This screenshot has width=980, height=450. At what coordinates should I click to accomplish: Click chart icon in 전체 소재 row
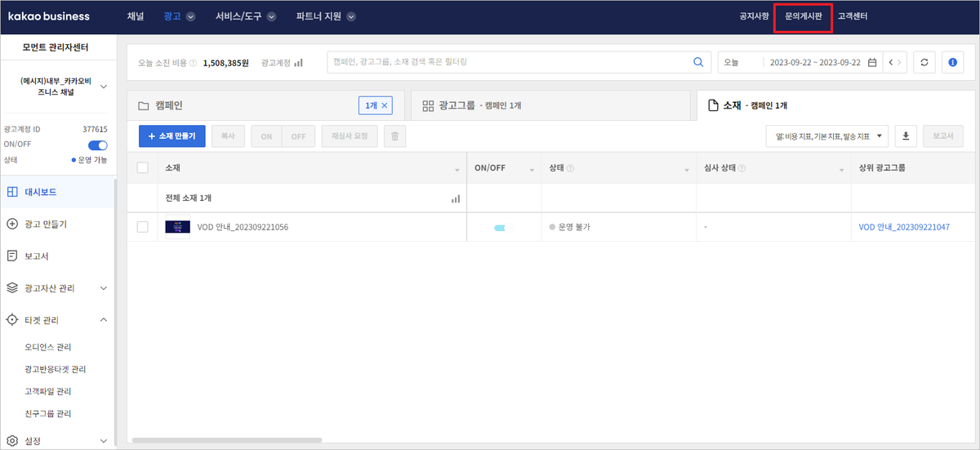456,198
